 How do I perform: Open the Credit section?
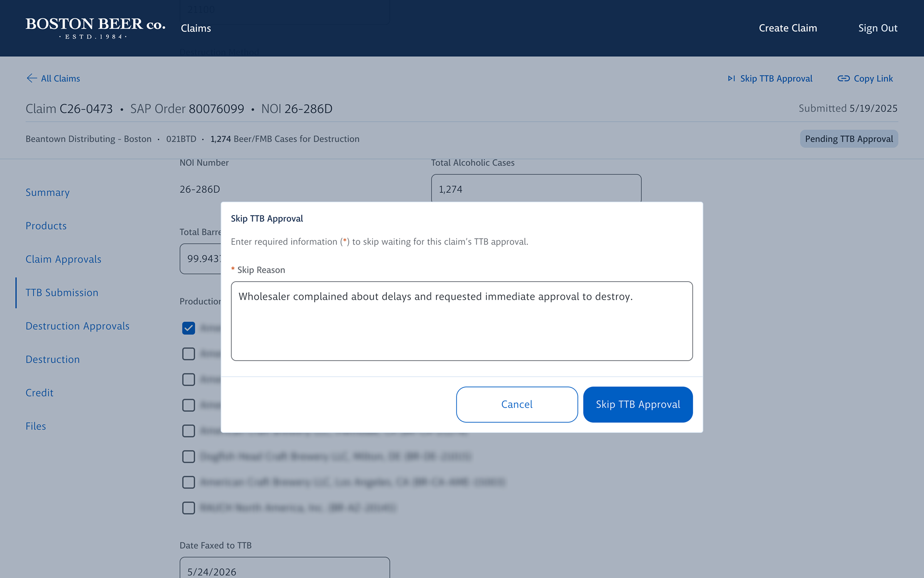(39, 393)
